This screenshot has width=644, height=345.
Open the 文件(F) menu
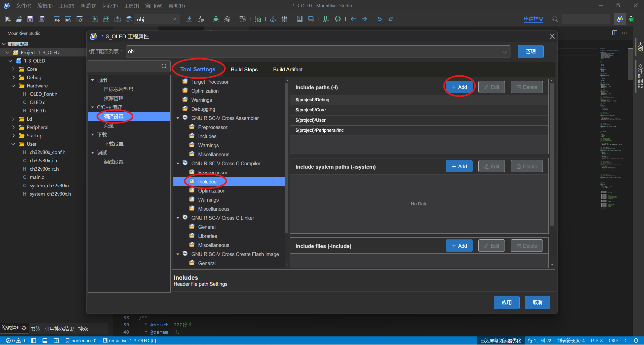[x=24, y=6]
